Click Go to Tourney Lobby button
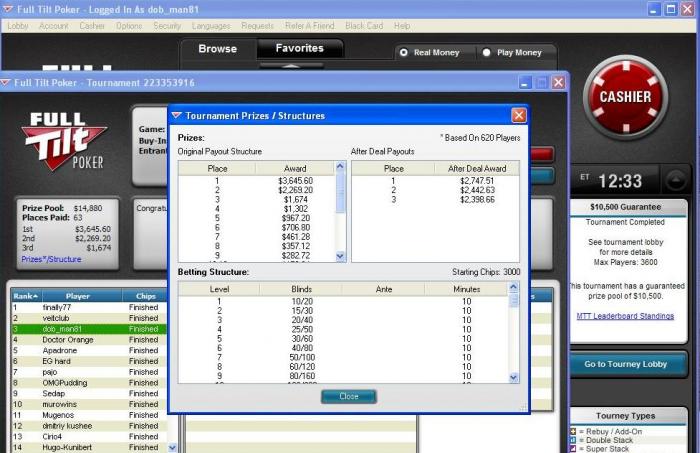Image resolution: width=700 pixels, height=453 pixels. [x=626, y=364]
